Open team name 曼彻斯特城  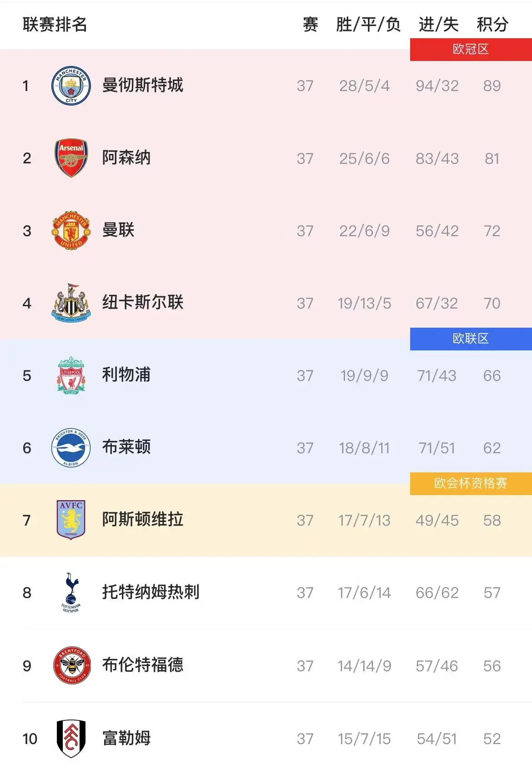(x=143, y=86)
